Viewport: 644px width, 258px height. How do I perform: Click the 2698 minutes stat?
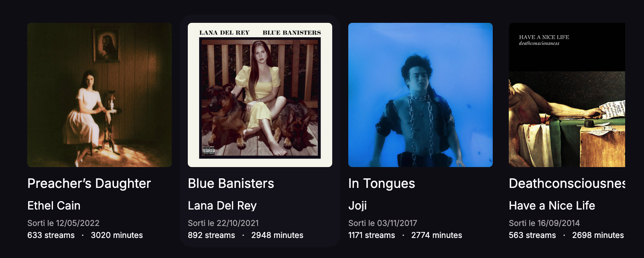coord(598,235)
